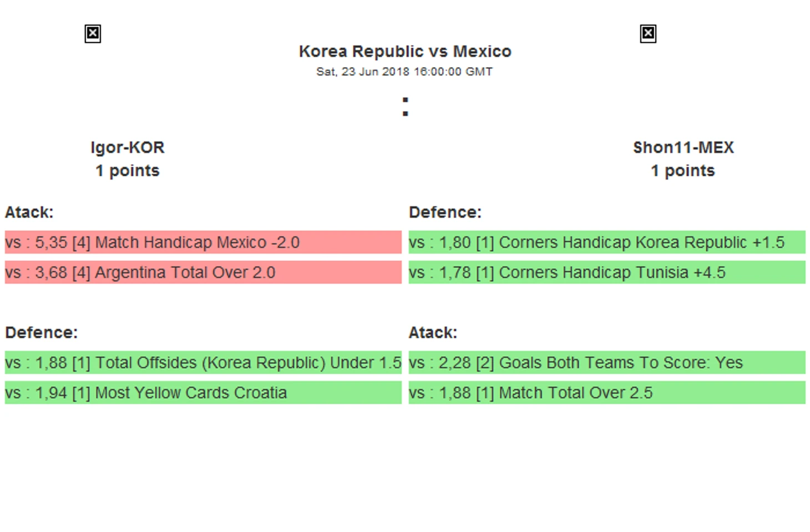810x532 pixels.
Task: Select the Match Total Over 2.5 row
Action: pos(607,393)
